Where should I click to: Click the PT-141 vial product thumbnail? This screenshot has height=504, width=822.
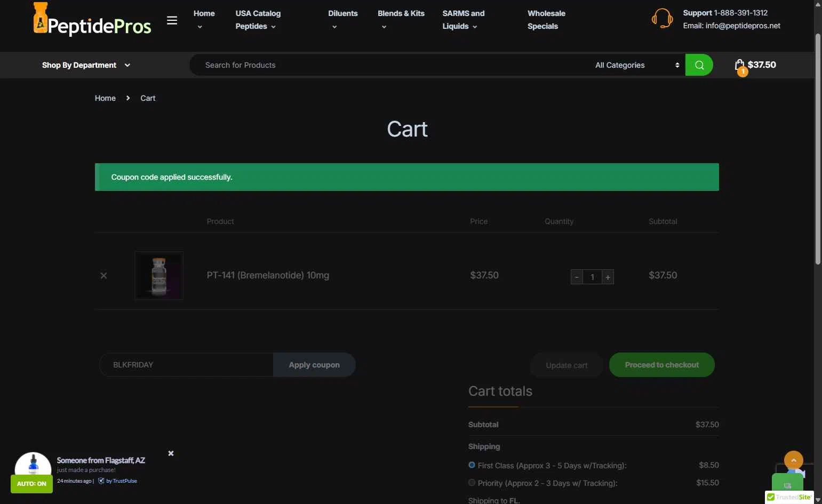pos(159,276)
